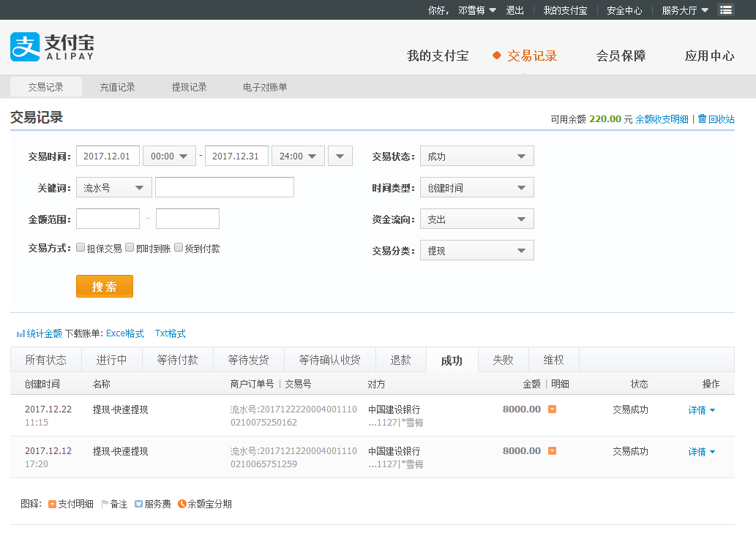
Task: Open the 回收站 link
Action: point(722,119)
